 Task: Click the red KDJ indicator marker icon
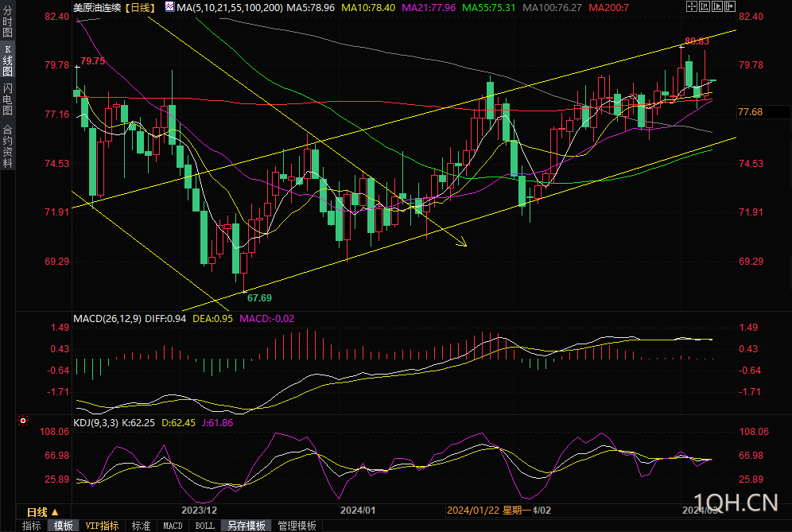(x=23, y=421)
